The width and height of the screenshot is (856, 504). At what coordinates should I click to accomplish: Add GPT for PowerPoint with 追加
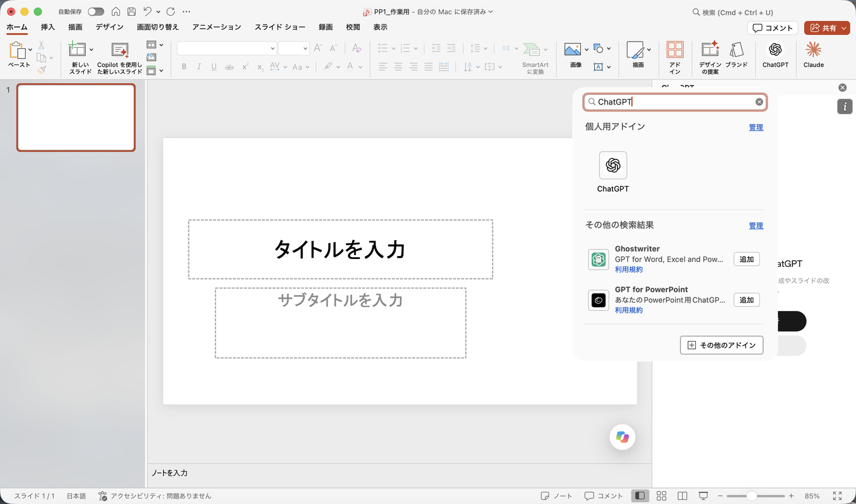click(x=747, y=300)
